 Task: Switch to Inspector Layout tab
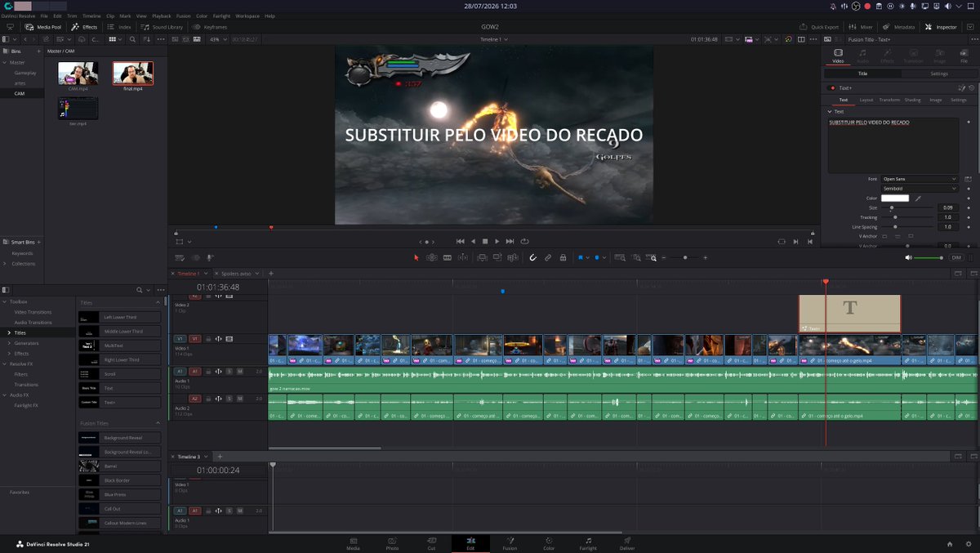coord(866,100)
